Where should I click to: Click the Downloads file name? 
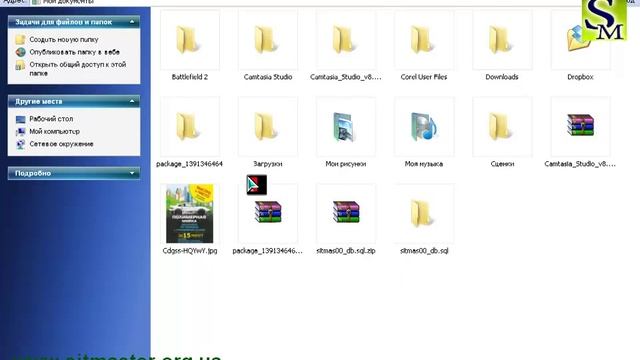click(502, 77)
